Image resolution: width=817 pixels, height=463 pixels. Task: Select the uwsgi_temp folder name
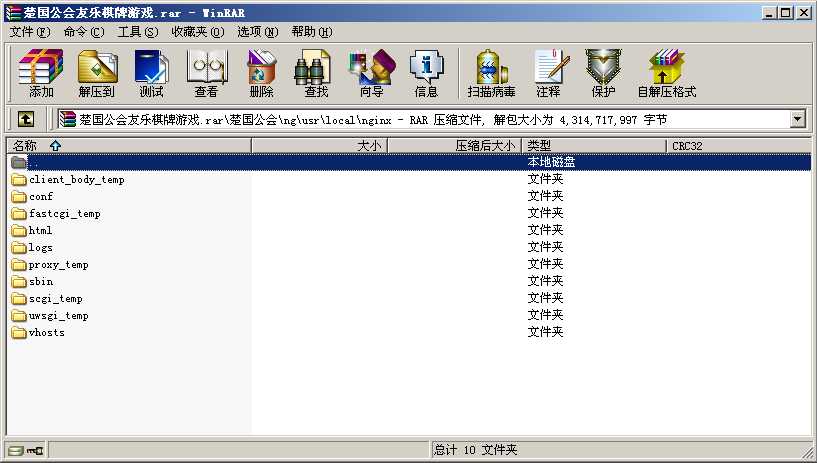[58, 316]
